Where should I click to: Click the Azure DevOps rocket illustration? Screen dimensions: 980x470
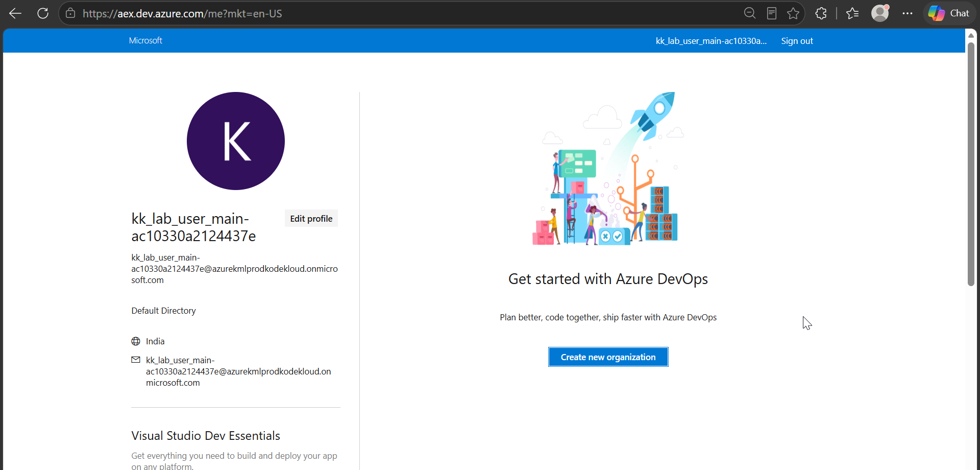608,169
